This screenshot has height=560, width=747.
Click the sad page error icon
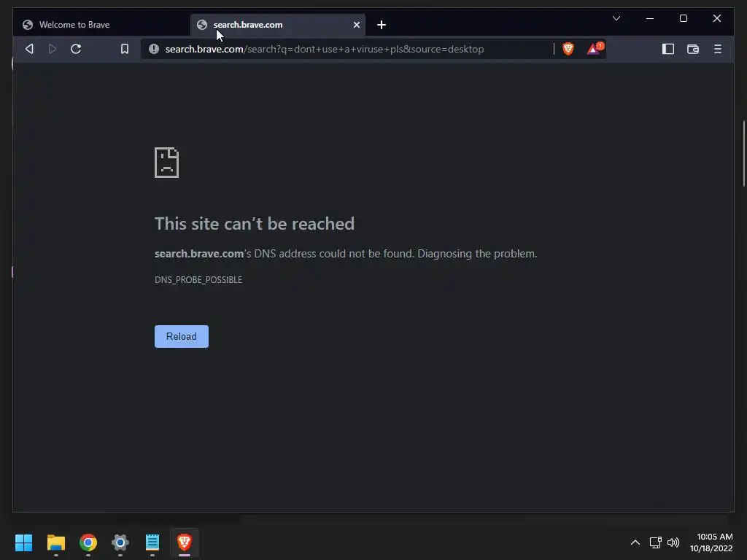tap(167, 163)
